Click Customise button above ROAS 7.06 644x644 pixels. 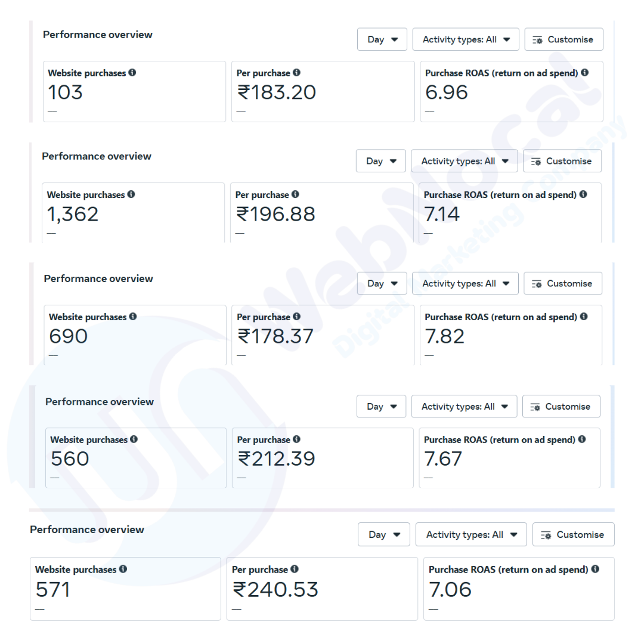572,534
